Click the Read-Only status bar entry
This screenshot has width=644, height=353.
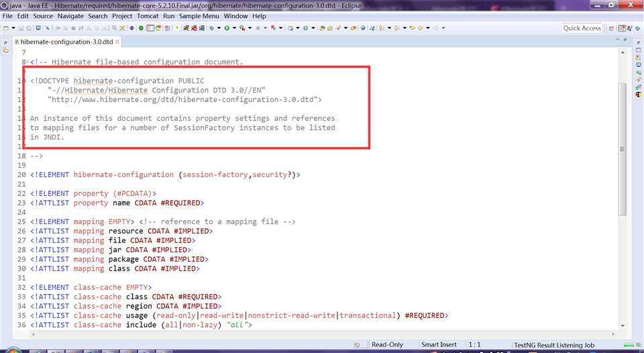(x=387, y=345)
